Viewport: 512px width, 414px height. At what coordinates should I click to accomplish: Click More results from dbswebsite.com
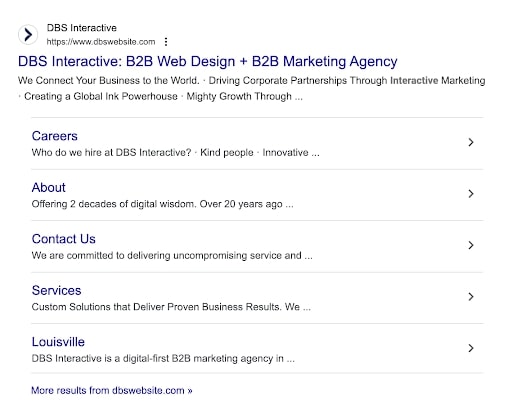click(x=112, y=390)
